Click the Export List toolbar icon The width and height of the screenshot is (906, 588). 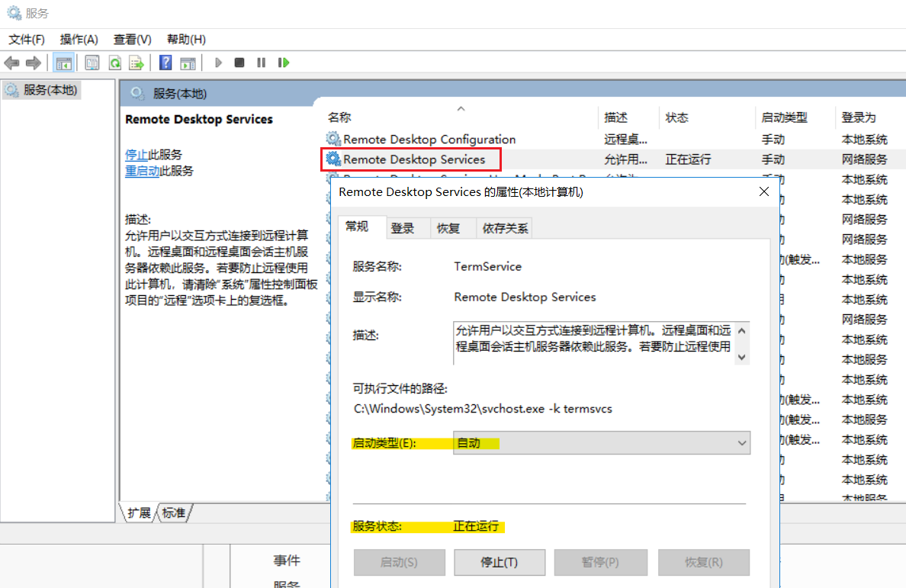pyautogui.click(x=137, y=63)
